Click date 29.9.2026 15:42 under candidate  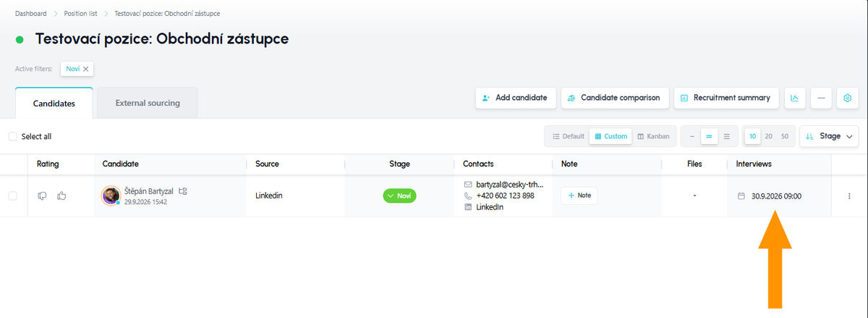[145, 202]
